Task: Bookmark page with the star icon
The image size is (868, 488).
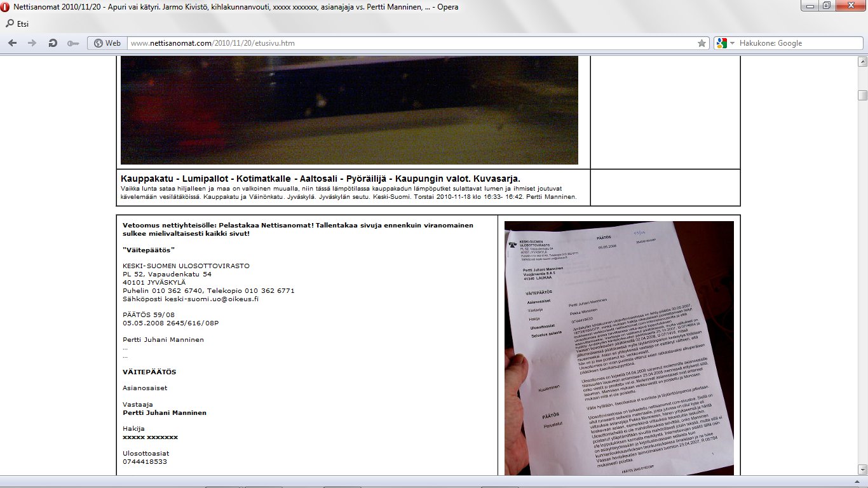Action: 702,43
